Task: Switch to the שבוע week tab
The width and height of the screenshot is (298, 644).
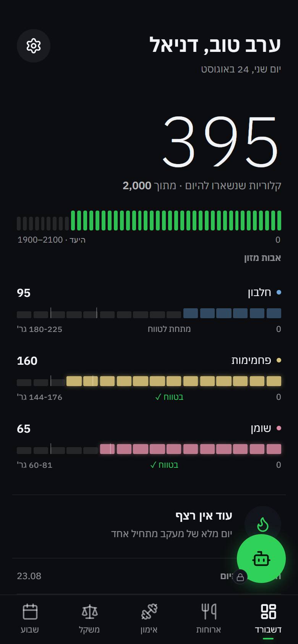Action: [30, 619]
